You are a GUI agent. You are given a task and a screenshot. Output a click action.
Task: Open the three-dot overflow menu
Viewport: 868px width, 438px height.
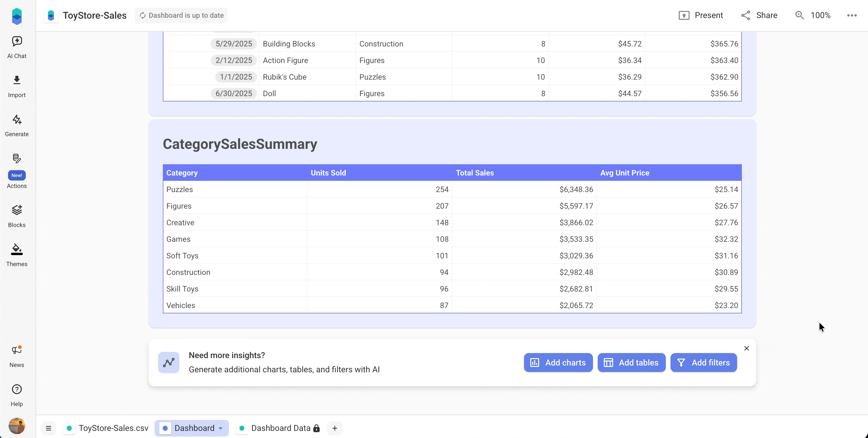(x=852, y=15)
